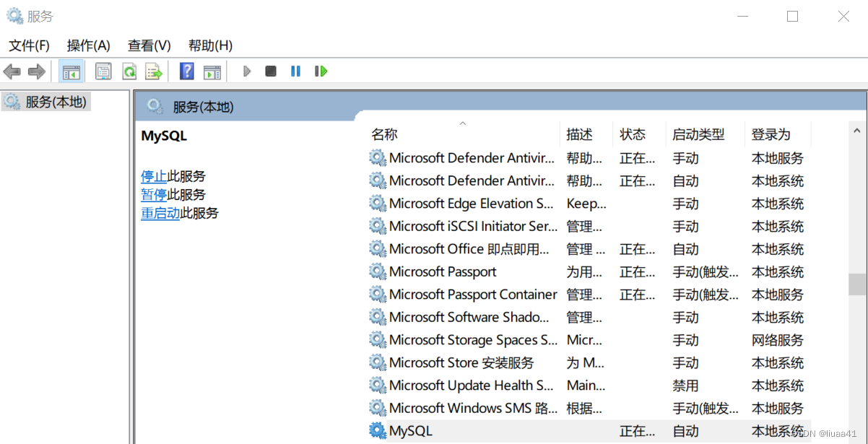This screenshot has width=868, height=444.
Task: Sort services by the 名称 column
Action: coord(383,134)
